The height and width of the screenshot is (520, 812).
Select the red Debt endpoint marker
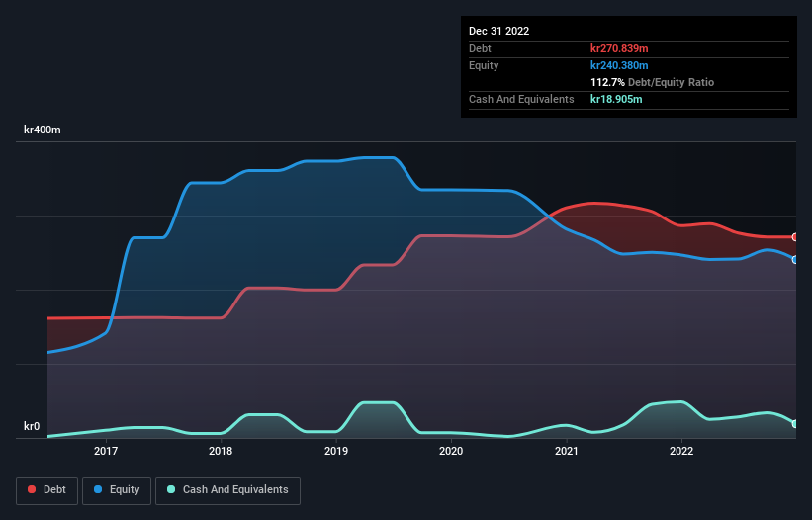click(x=795, y=237)
